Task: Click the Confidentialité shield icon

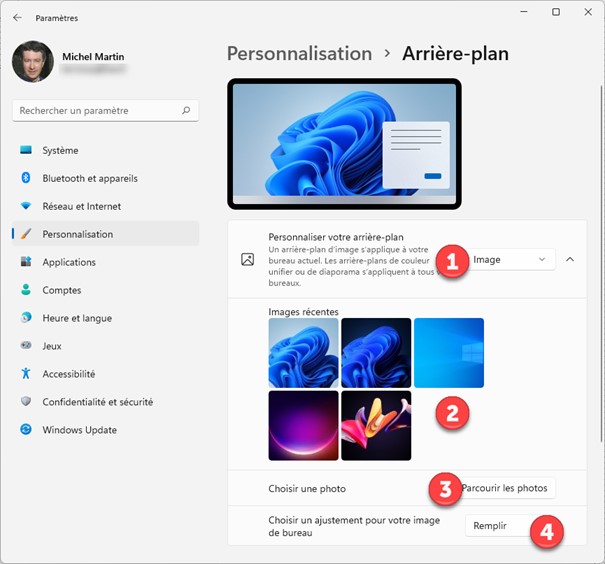Action: [26, 402]
